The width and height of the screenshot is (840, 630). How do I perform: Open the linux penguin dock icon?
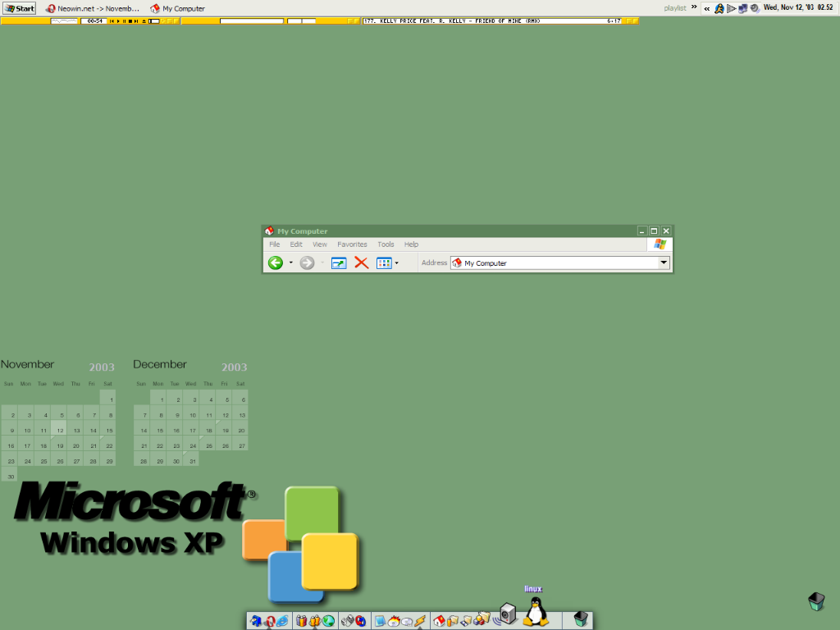tap(535, 611)
